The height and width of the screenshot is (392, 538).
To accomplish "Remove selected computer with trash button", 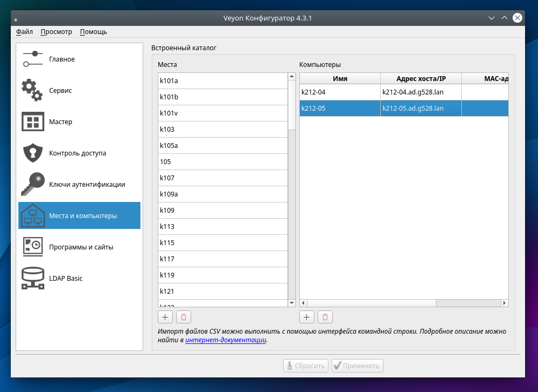I will tap(325, 317).
